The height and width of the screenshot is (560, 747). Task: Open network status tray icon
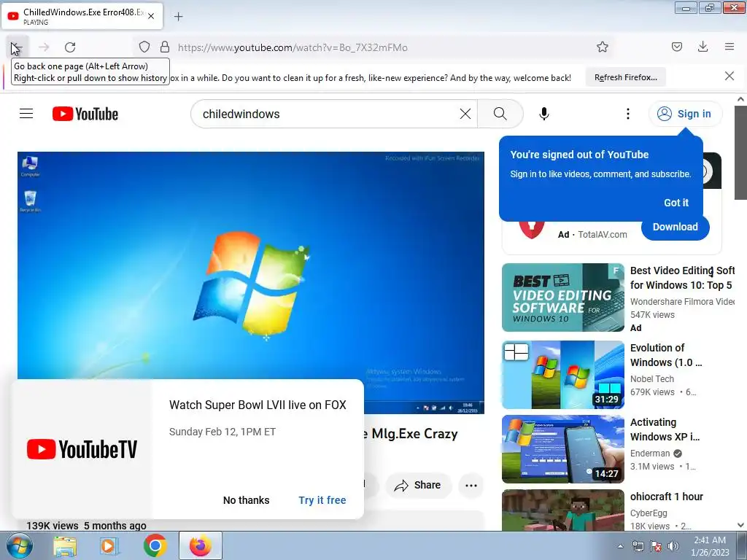tap(638, 546)
